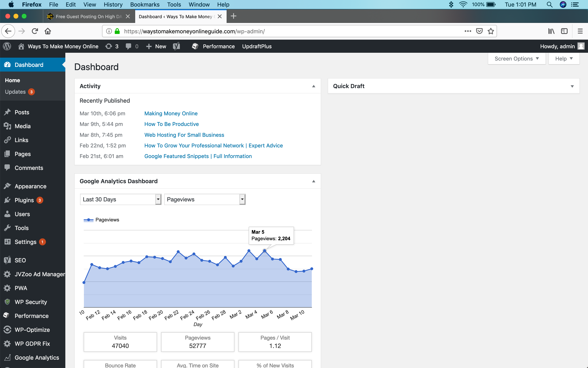
Task: Click the Pageviews 52777 stat box
Action: click(198, 342)
